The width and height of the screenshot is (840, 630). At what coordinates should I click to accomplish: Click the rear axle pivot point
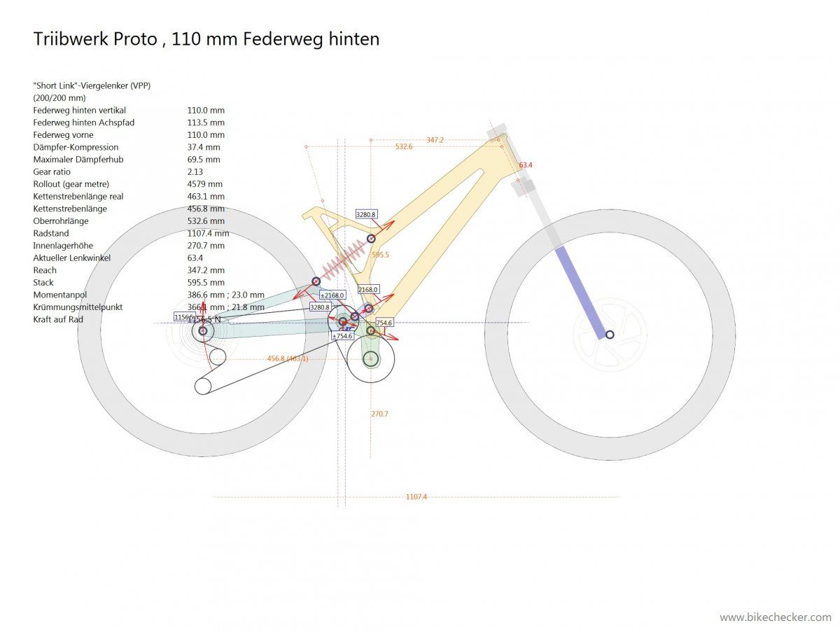click(x=203, y=330)
